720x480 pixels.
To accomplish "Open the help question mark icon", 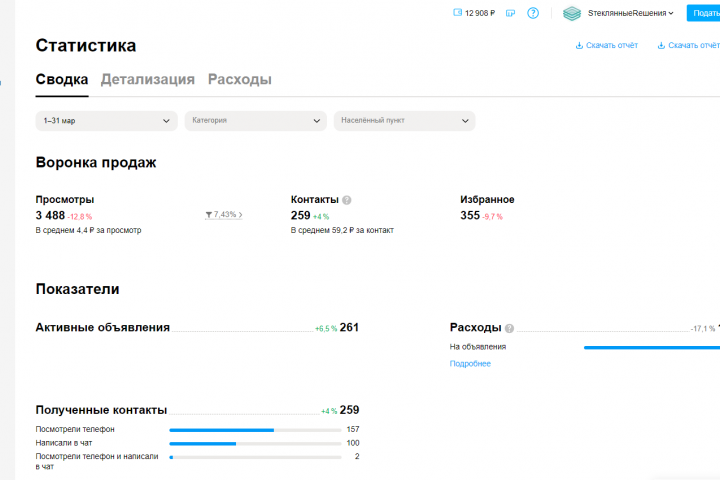I will (x=533, y=13).
